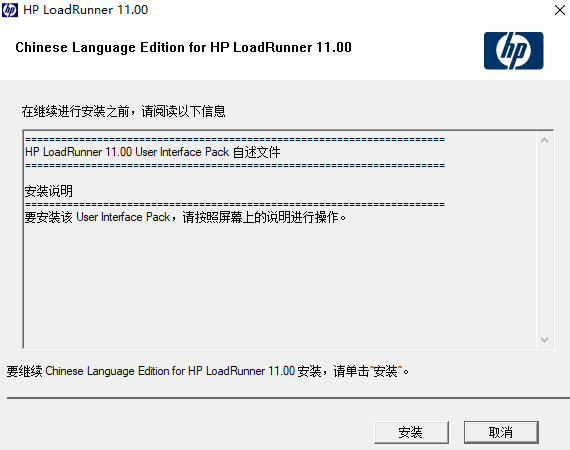Click the text "要继续 Chinese Language Edition...请单击安装"
The height and width of the screenshot is (450, 570).
pyautogui.click(x=208, y=371)
